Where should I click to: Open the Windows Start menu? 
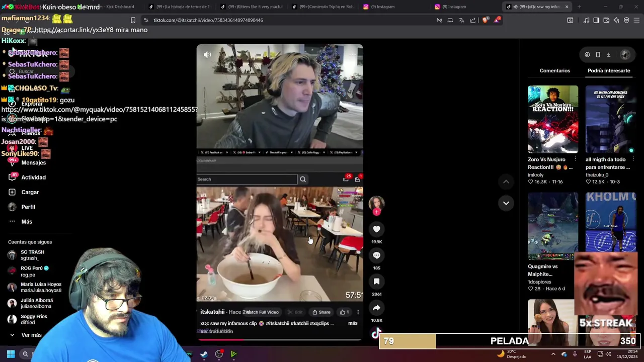[11, 354]
